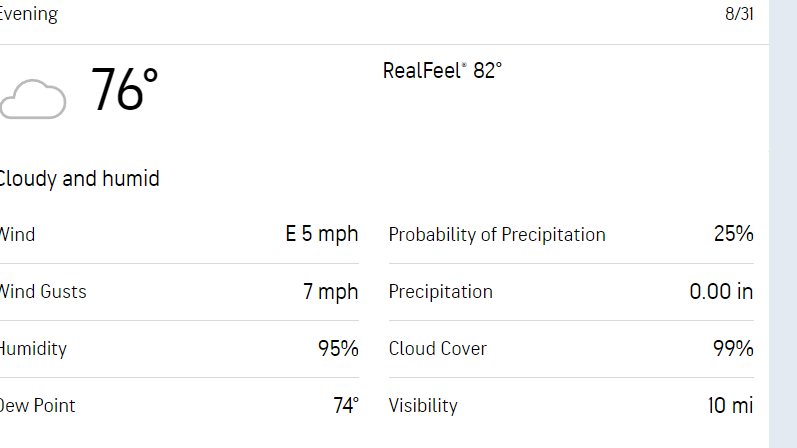The height and width of the screenshot is (448, 797).
Task: Select the 10 mi visibility value
Action: point(730,406)
